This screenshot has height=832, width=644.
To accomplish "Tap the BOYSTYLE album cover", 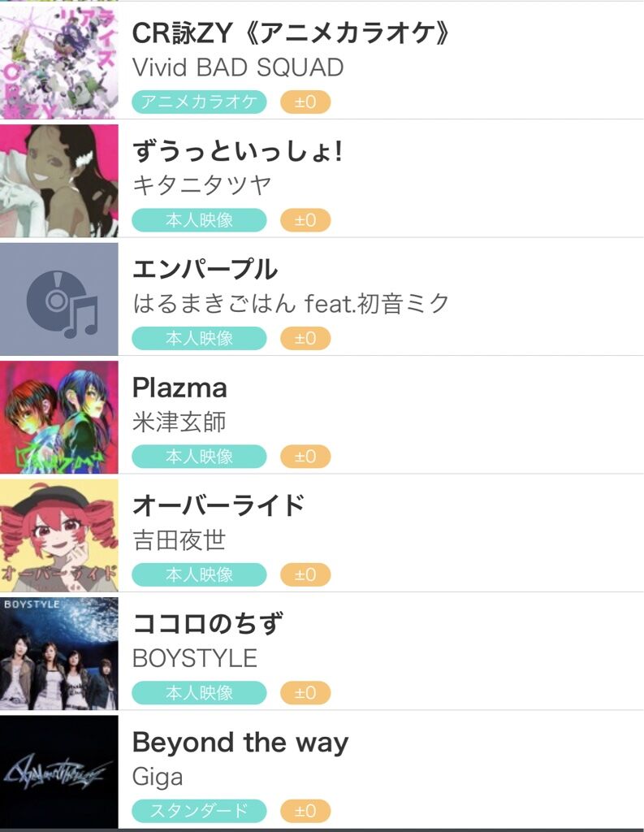I will point(58,652).
